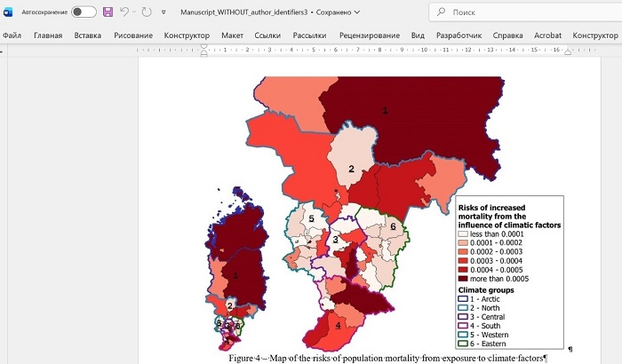Viewport: 622px width, 364px height.
Task: Click the document title Manuscript_WITHOUT_author_identifiers3
Action: 243,12
